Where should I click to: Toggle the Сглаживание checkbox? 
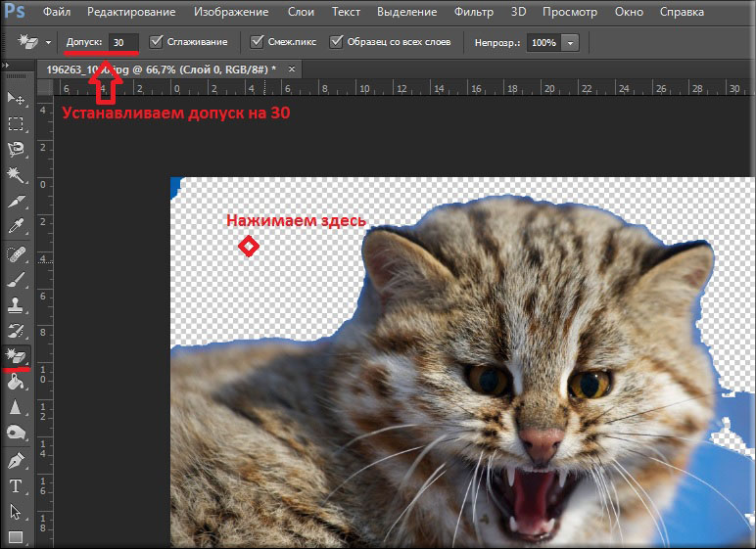click(x=157, y=43)
